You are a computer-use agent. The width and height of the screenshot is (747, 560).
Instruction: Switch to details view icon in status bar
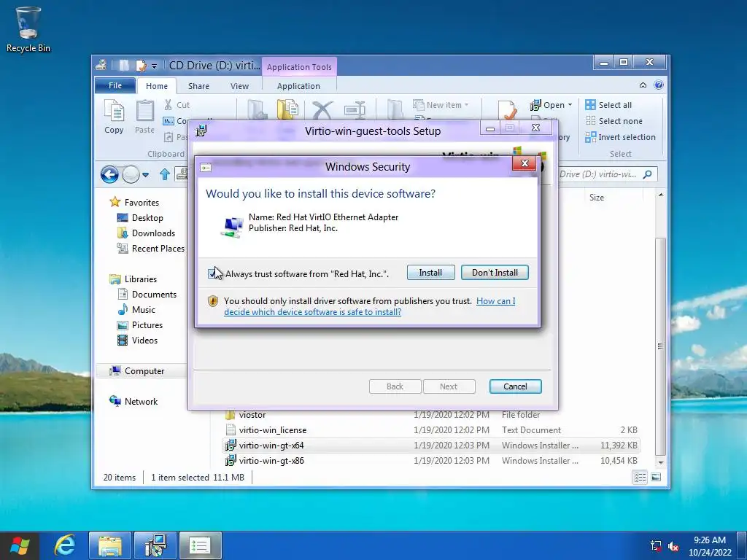pyautogui.click(x=640, y=477)
